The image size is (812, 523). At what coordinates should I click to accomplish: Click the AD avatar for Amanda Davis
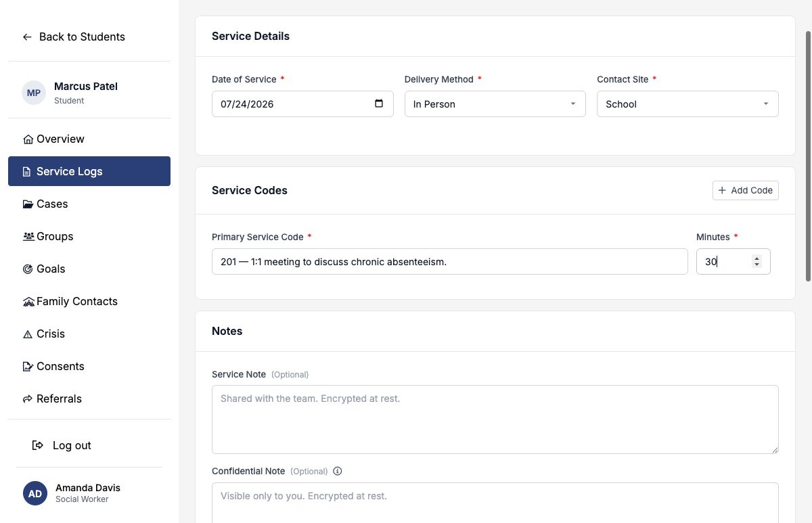coord(35,493)
